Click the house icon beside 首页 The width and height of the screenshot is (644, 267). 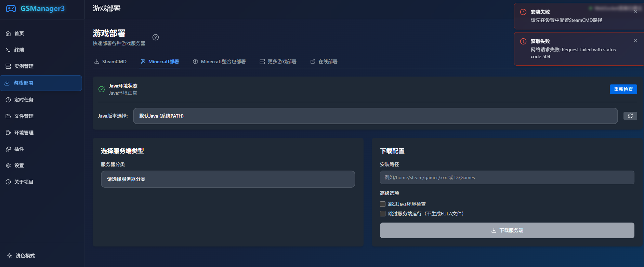coord(8,34)
